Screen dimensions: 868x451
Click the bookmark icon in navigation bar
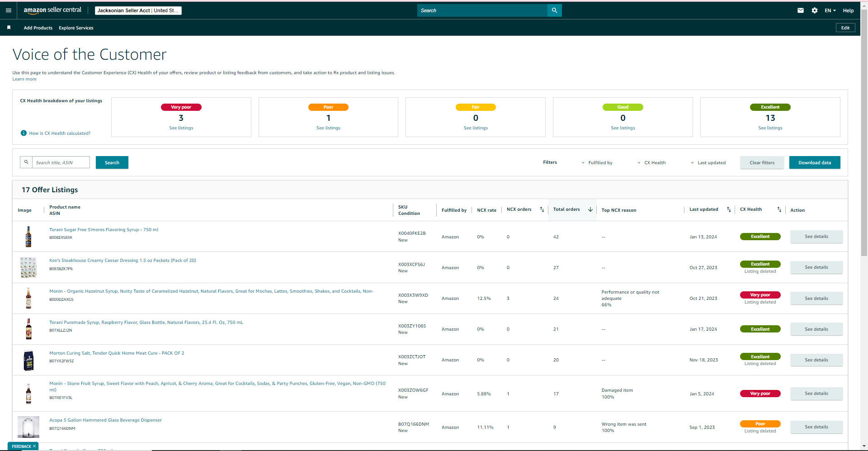tap(9, 28)
